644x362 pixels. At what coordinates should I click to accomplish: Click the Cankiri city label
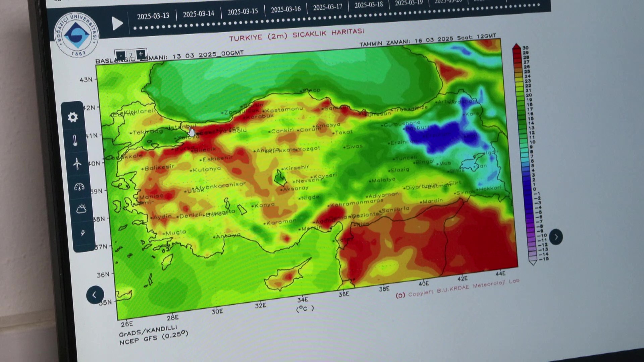281,131
